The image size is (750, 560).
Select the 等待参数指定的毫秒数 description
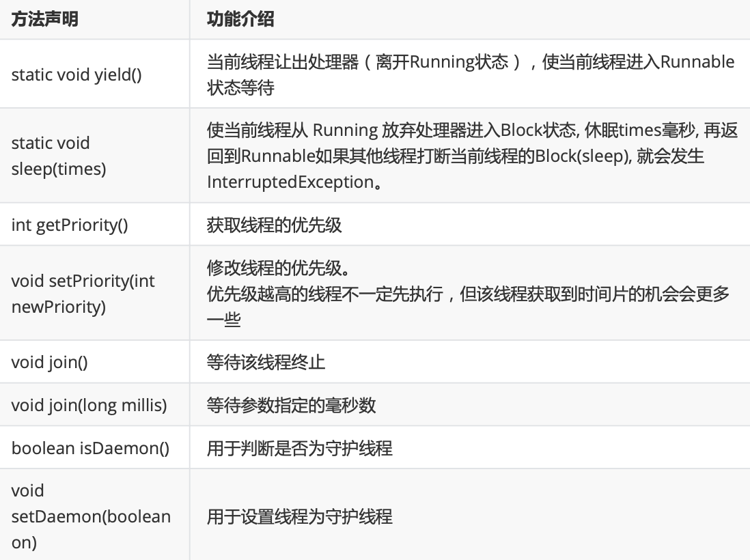coord(291,405)
